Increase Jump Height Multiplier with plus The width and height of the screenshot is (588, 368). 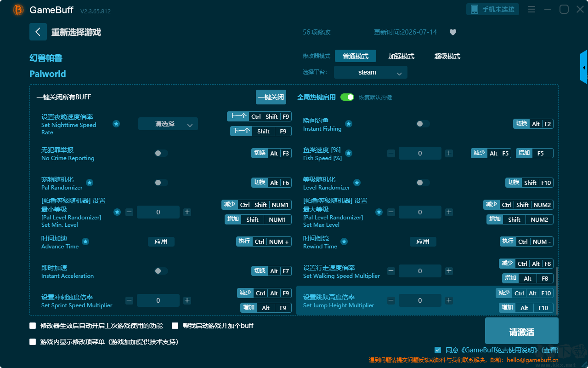pos(449,300)
